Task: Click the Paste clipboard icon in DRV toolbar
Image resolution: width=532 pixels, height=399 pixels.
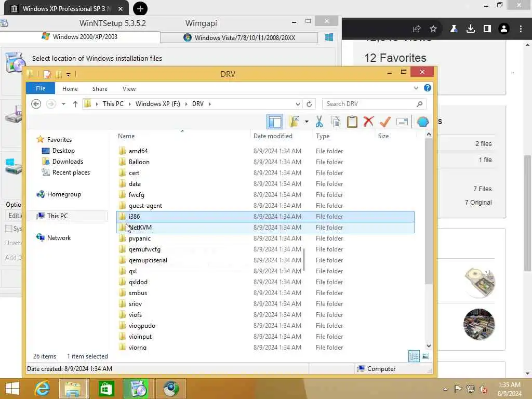Action: (352, 122)
